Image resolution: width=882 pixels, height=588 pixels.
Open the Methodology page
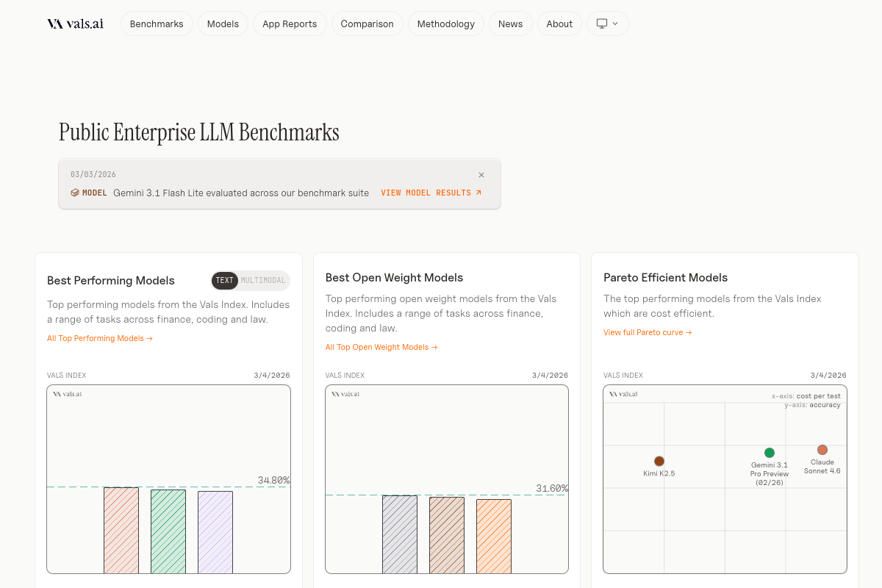pos(446,24)
